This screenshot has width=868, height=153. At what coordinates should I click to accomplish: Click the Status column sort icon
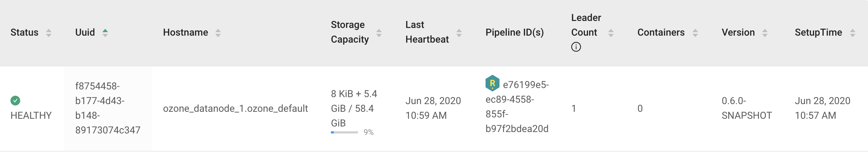(49, 33)
